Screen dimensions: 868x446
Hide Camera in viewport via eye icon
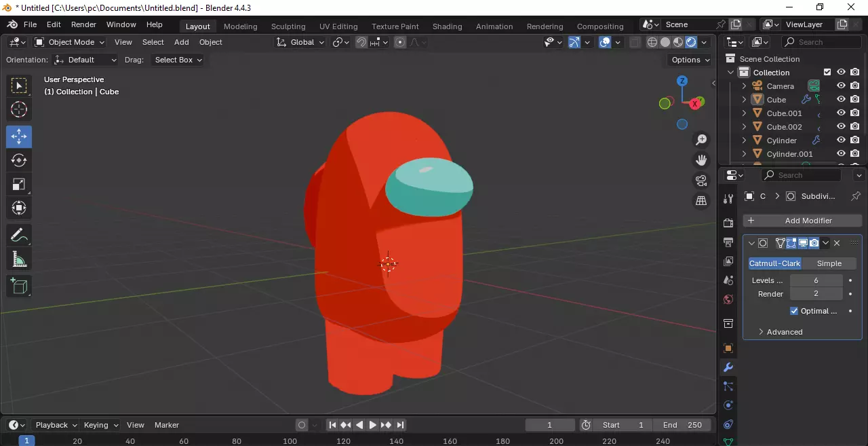[841, 86]
